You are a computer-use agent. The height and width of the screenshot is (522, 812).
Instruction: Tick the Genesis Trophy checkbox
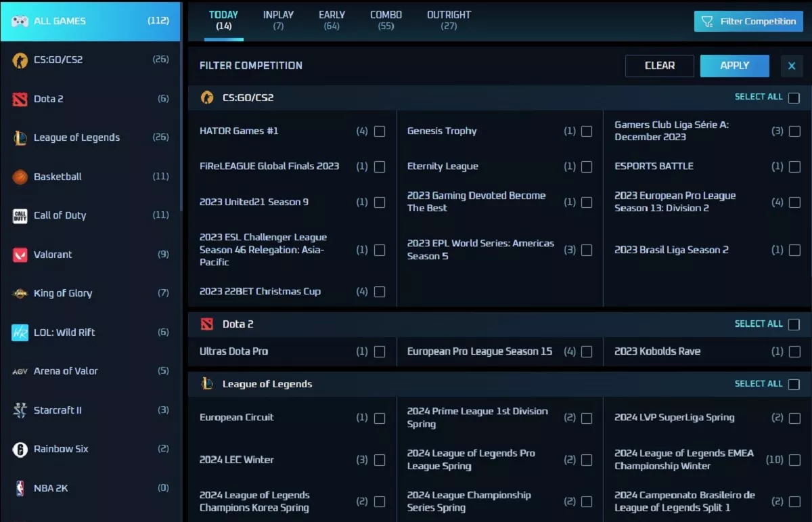[x=587, y=131]
